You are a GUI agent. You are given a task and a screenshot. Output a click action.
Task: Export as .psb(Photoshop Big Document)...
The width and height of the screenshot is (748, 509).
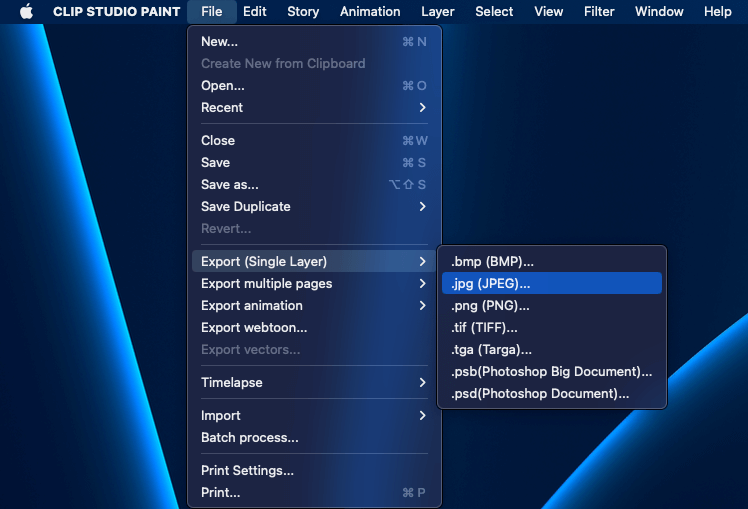pos(551,371)
